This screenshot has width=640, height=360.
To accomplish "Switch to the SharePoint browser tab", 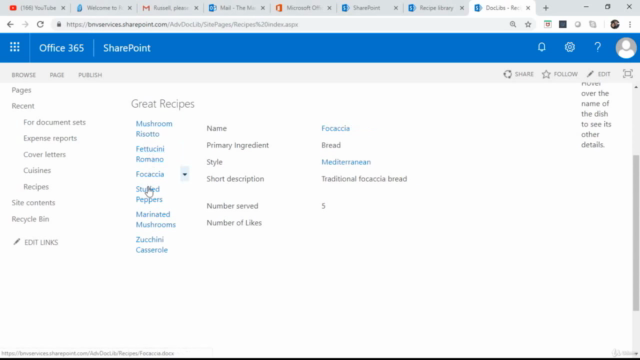I will [x=366, y=8].
